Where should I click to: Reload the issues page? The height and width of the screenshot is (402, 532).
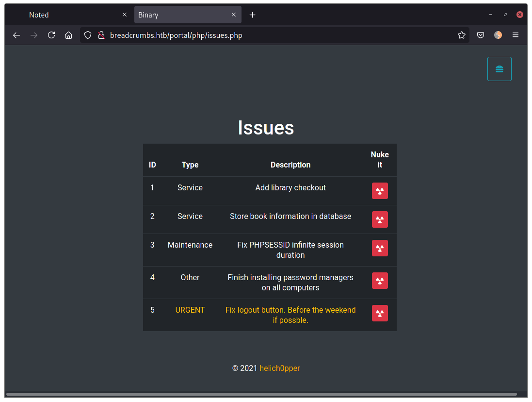pos(51,35)
